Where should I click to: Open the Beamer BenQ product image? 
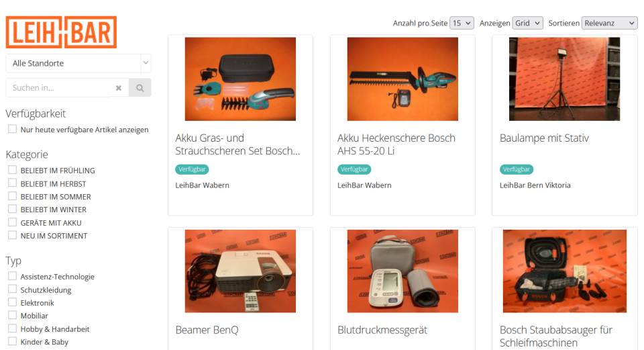[240, 271]
